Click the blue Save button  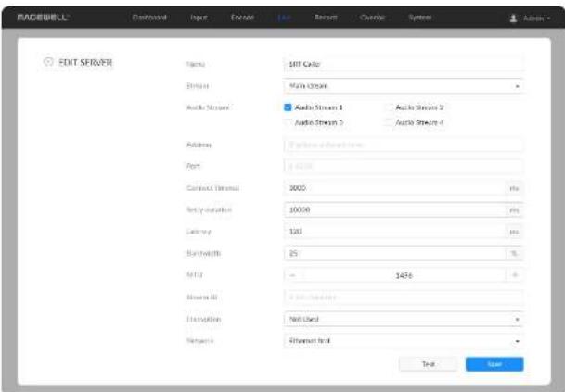click(494, 364)
